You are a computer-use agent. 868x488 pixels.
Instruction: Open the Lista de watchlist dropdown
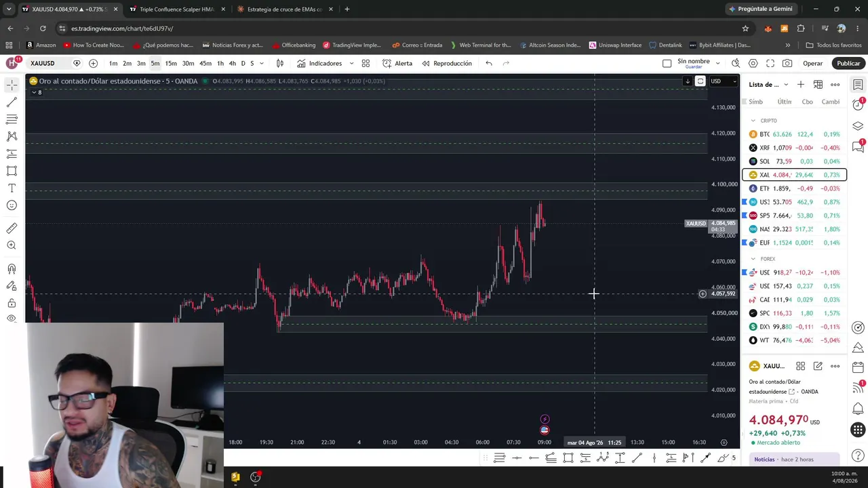pyautogui.click(x=768, y=84)
